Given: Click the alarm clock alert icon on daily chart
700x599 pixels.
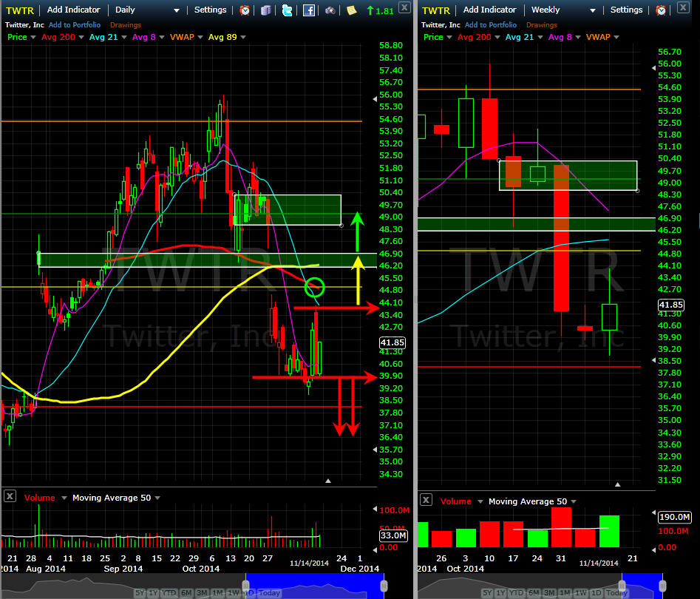Looking at the screenshot, I should tap(245, 10).
